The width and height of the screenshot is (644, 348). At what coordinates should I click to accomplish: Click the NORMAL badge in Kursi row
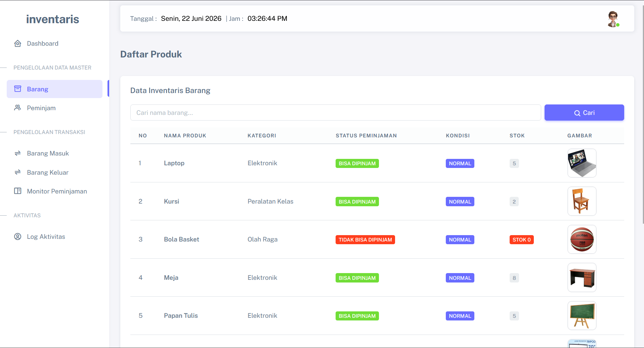tap(460, 202)
